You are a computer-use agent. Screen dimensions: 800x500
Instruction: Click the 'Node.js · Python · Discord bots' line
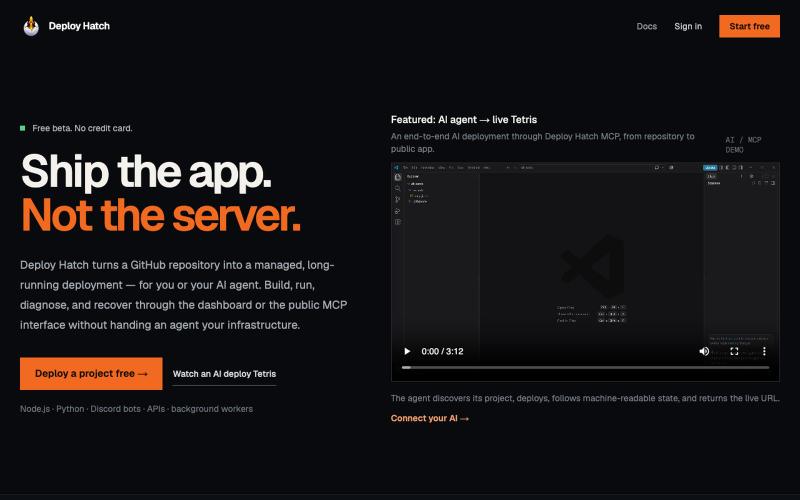[x=136, y=409]
